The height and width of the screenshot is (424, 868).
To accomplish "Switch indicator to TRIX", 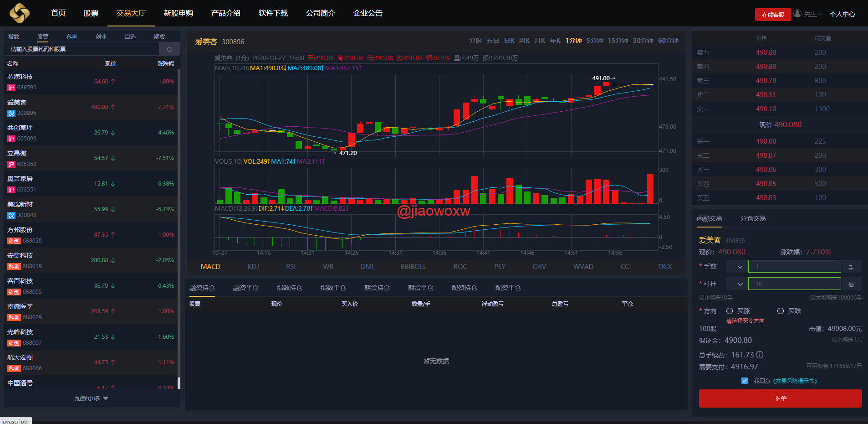I will click(665, 267).
